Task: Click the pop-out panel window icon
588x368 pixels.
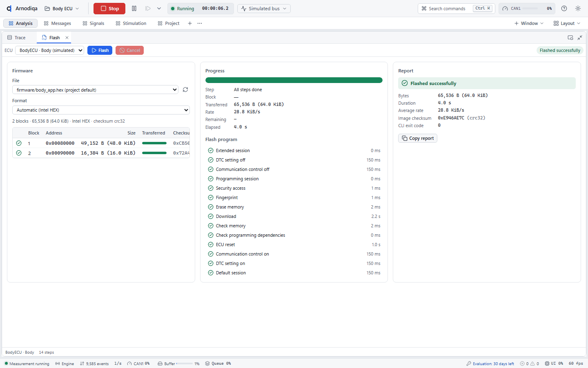Action: pos(570,38)
